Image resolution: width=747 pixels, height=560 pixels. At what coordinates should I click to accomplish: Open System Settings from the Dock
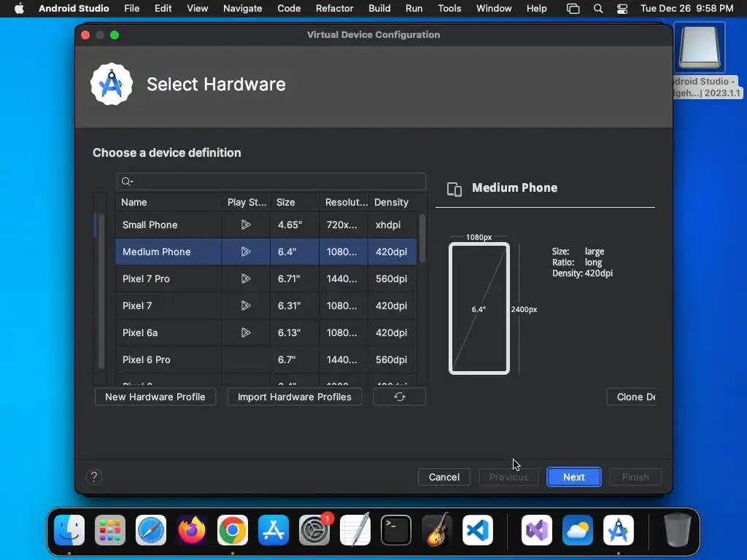click(314, 530)
